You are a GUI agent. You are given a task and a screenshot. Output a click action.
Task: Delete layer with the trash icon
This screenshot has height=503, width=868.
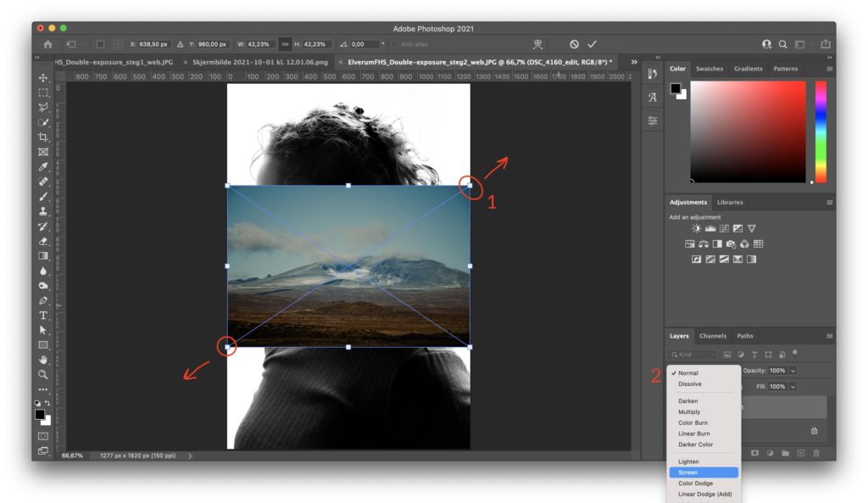(816, 453)
